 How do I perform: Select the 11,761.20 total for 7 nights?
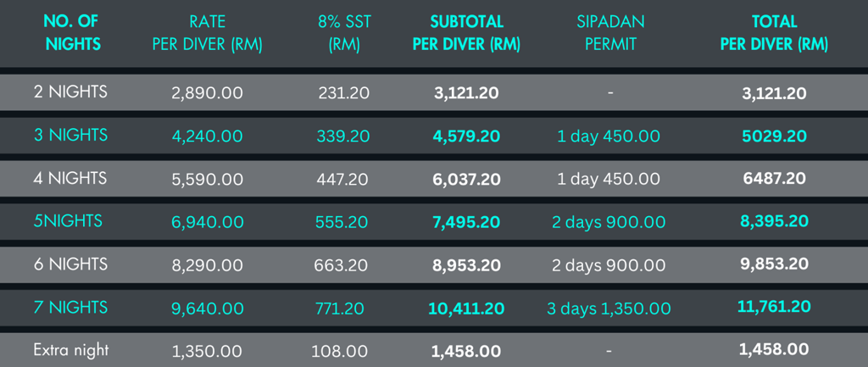774,307
